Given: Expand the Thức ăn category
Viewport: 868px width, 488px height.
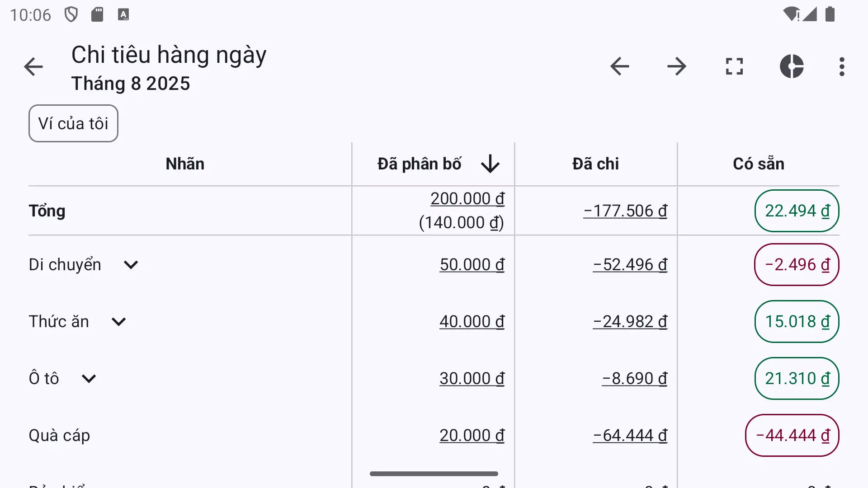Looking at the screenshot, I should coord(118,322).
